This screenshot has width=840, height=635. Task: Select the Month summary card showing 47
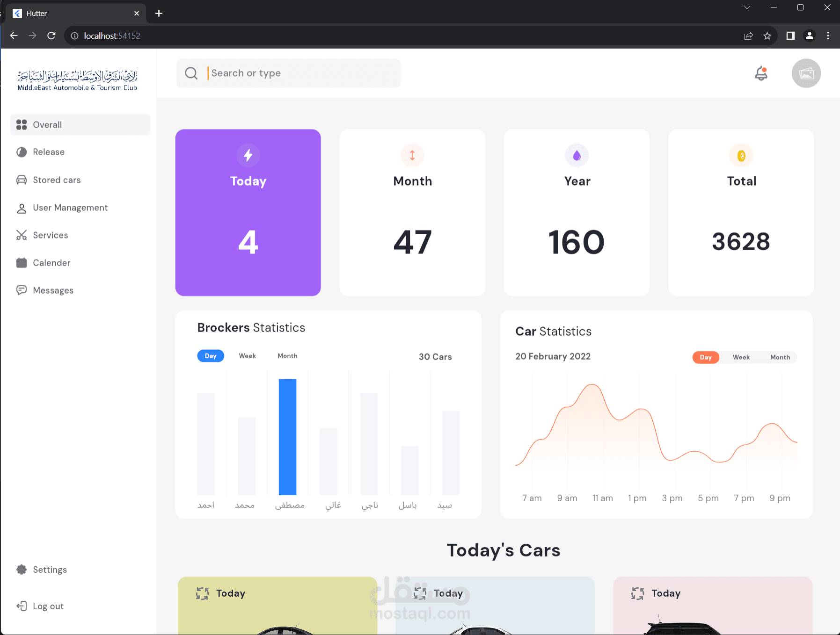pyautogui.click(x=412, y=213)
